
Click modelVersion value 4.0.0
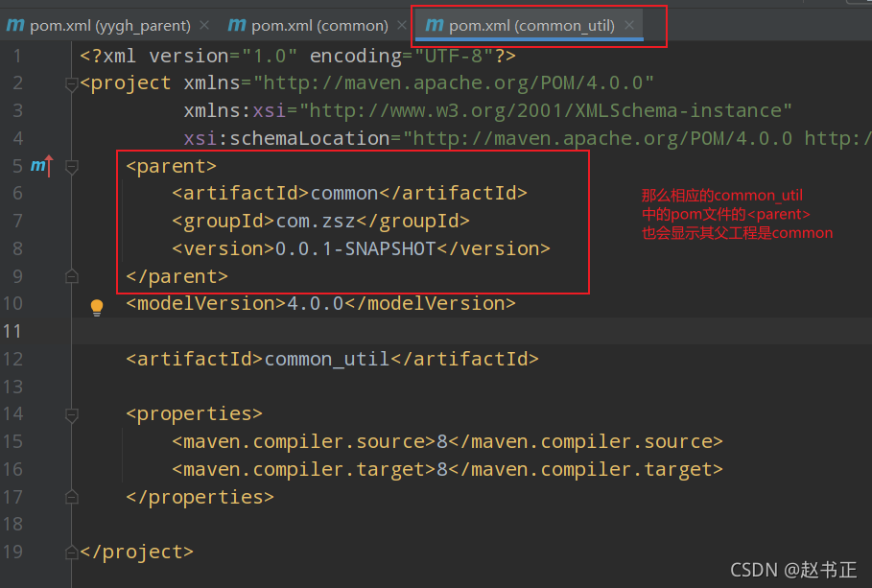pyautogui.click(x=316, y=304)
